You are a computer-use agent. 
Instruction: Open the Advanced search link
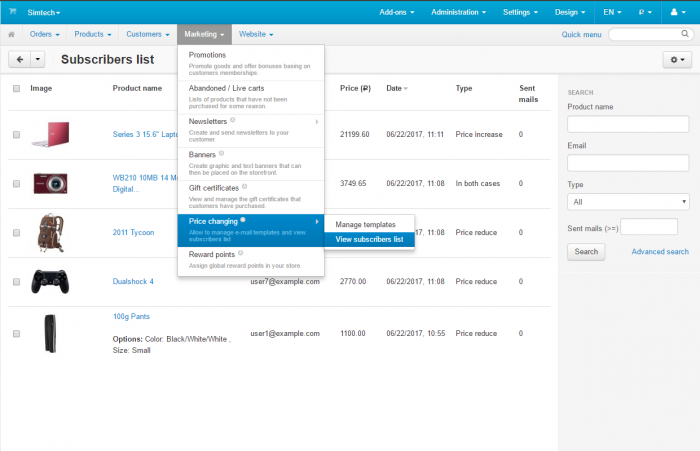pyautogui.click(x=660, y=252)
